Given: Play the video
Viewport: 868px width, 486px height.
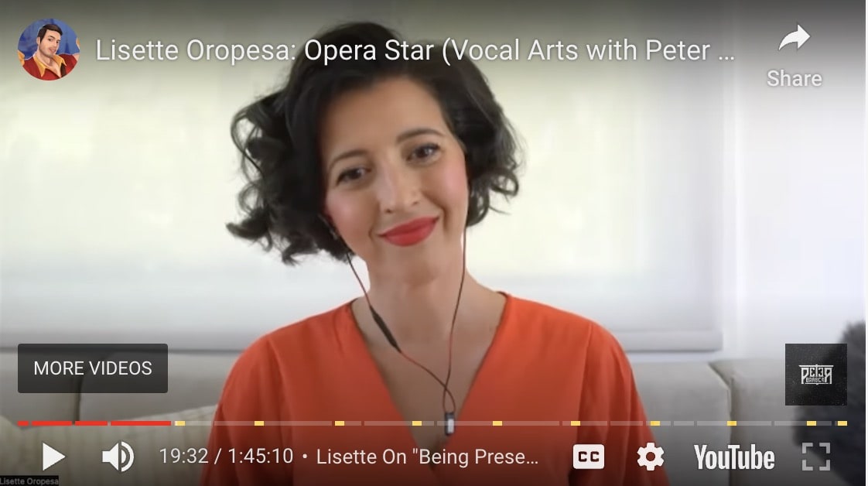Looking at the screenshot, I should tap(53, 457).
